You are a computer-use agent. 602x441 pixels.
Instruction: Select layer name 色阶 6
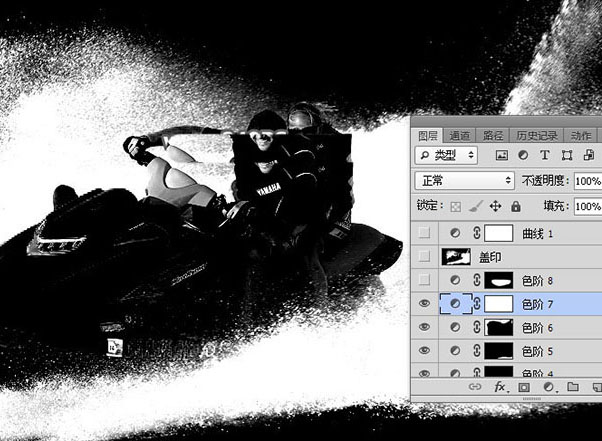pyautogui.click(x=537, y=328)
